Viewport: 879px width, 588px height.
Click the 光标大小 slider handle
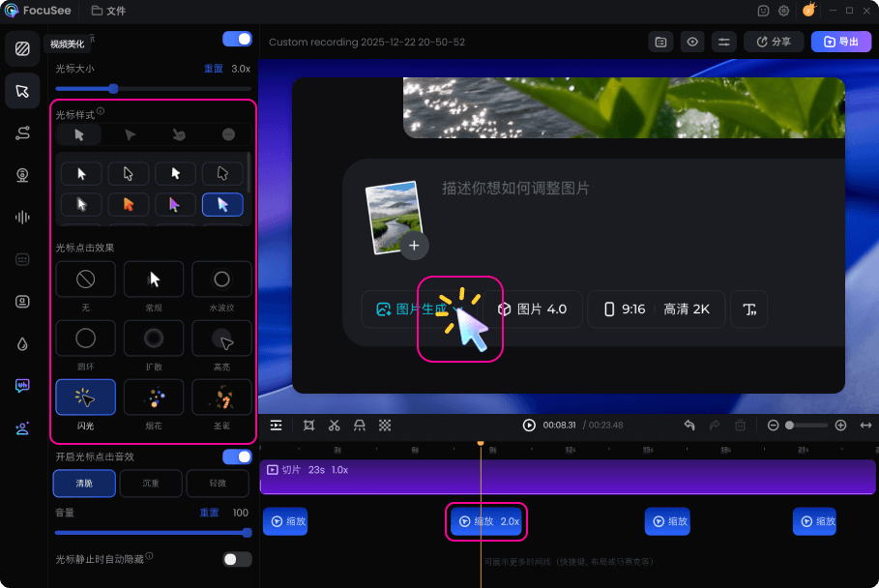click(113, 89)
